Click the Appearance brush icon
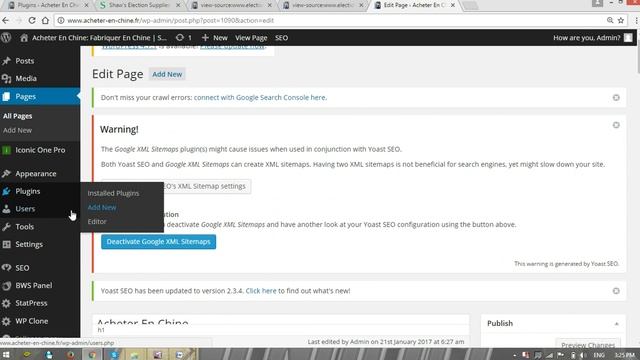This screenshot has width=640, height=360. (x=6, y=173)
